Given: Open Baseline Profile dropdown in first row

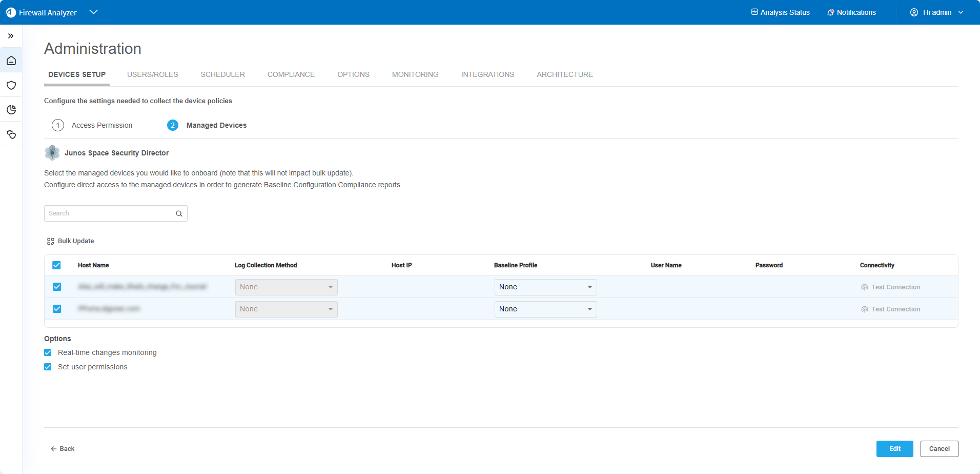Looking at the screenshot, I should (x=545, y=287).
